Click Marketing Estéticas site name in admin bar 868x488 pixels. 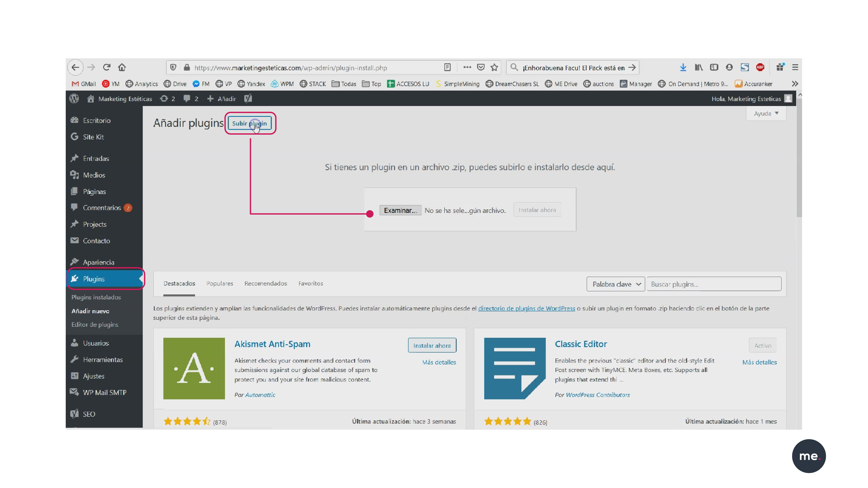coord(120,99)
